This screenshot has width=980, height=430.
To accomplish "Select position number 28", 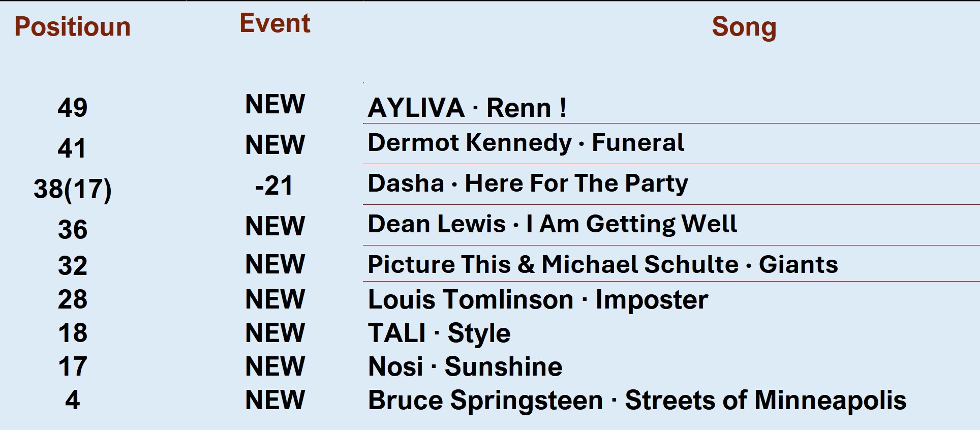I will click(x=73, y=299).
